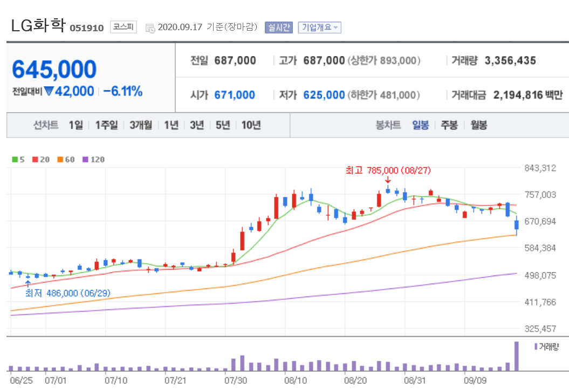Switch to the 월봉 monthly candle chart
Screen dimensions: 569x392
coord(479,125)
